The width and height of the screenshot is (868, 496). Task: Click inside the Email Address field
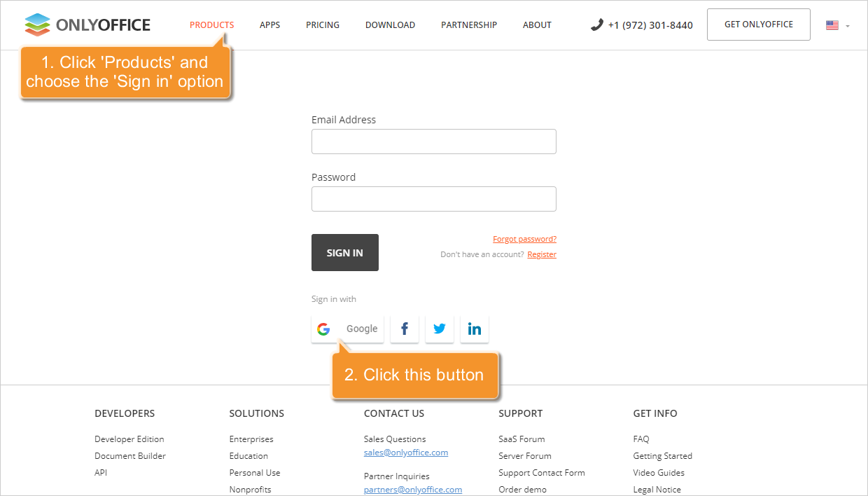tap(433, 141)
